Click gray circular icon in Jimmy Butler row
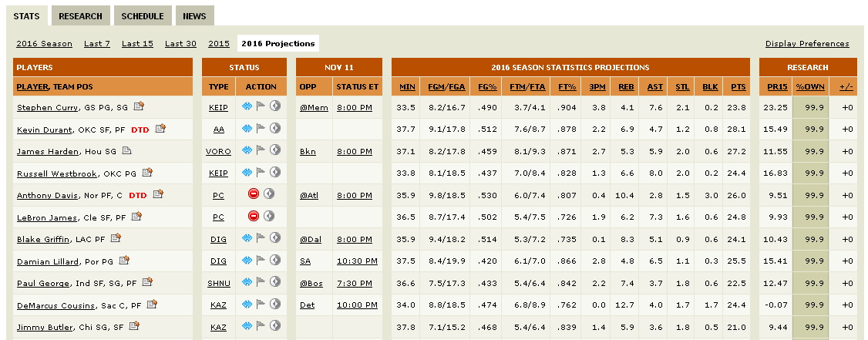Image resolution: width=868 pixels, height=340 pixels. 275,325
